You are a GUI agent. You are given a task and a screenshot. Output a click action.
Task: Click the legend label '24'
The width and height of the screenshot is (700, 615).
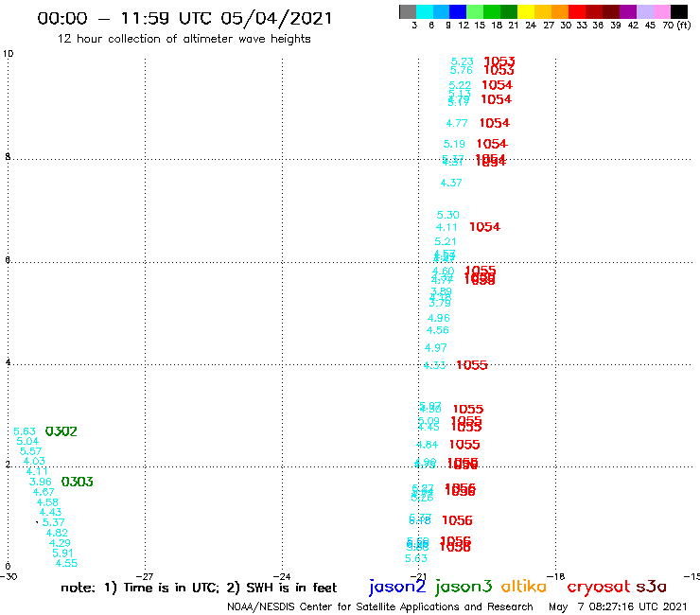coord(531,25)
